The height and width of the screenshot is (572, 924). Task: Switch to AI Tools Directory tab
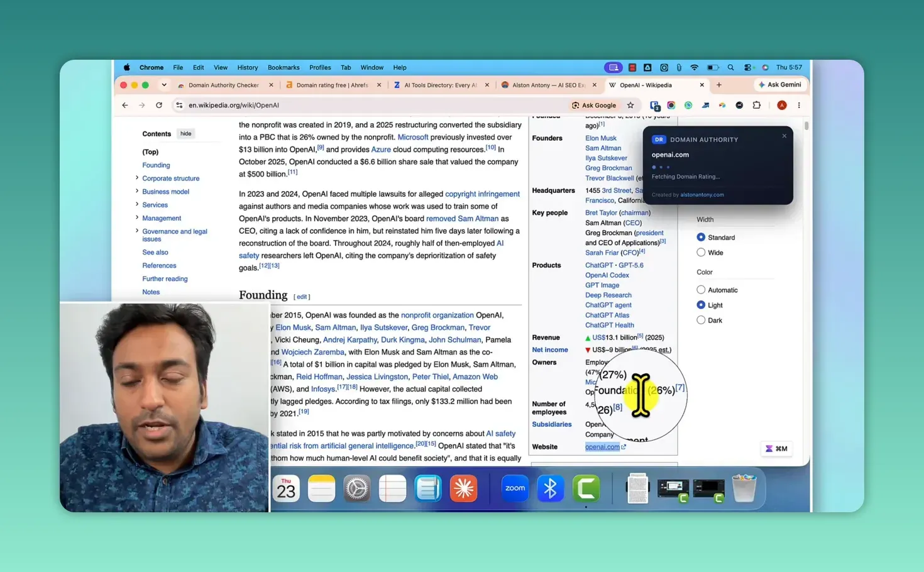[x=440, y=85]
